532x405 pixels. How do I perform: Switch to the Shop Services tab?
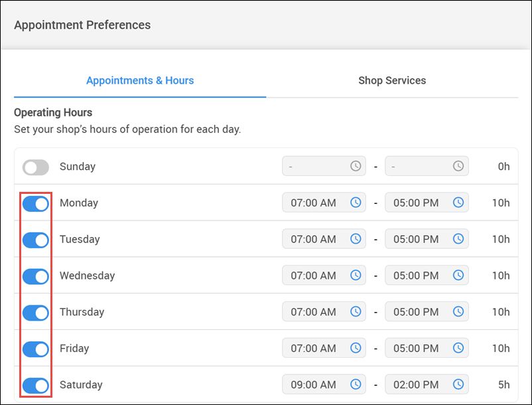click(x=391, y=80)
